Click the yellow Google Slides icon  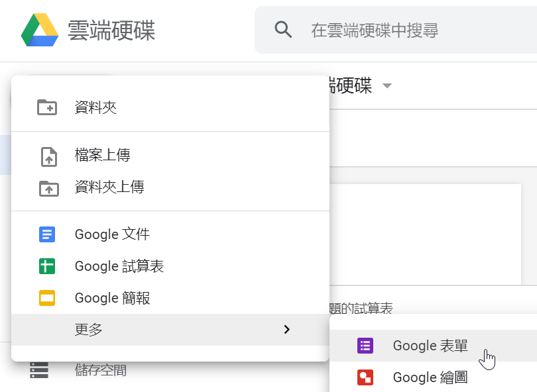(x=47, y=298)
